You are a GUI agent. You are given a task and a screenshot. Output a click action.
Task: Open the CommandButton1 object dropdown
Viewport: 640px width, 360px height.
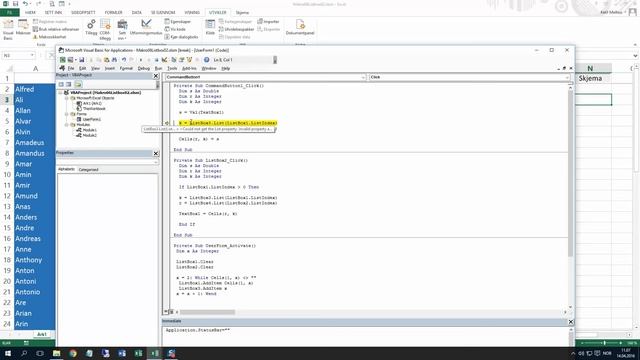363,77
